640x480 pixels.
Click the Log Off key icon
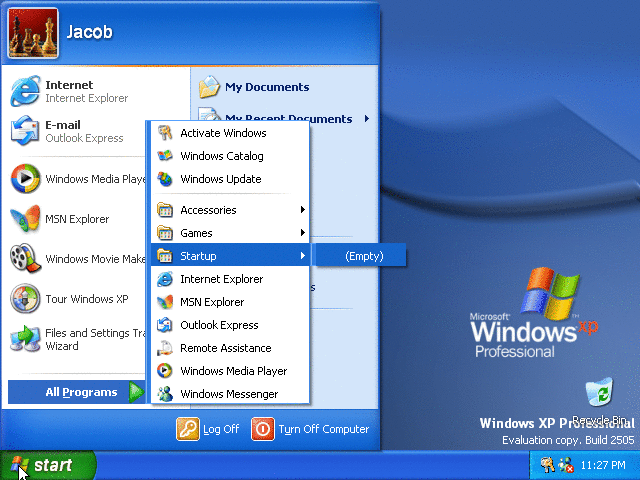[188, 429]
